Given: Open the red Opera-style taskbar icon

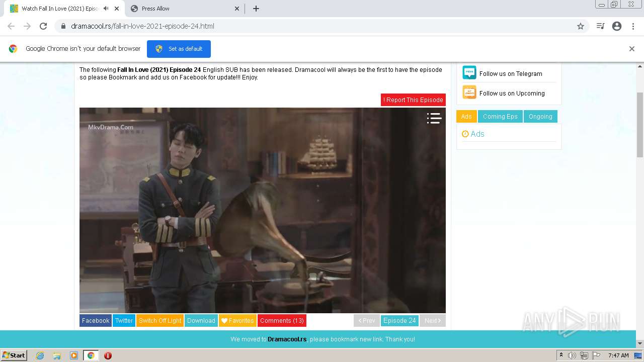Looking at the screenshot, I should point(108,355).
